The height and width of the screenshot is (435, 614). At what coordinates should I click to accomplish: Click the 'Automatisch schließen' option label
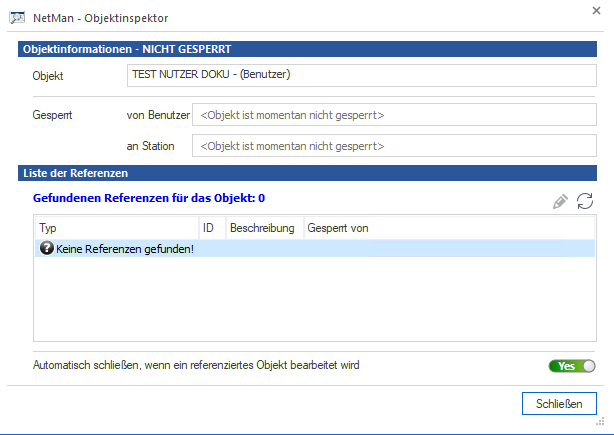(196, 365)
